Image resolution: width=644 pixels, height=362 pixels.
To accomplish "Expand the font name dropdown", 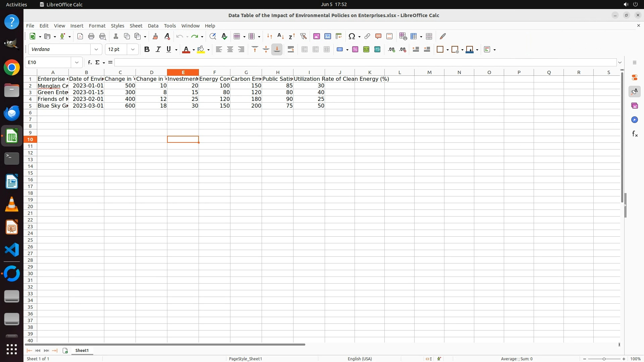I will (96, 50).
